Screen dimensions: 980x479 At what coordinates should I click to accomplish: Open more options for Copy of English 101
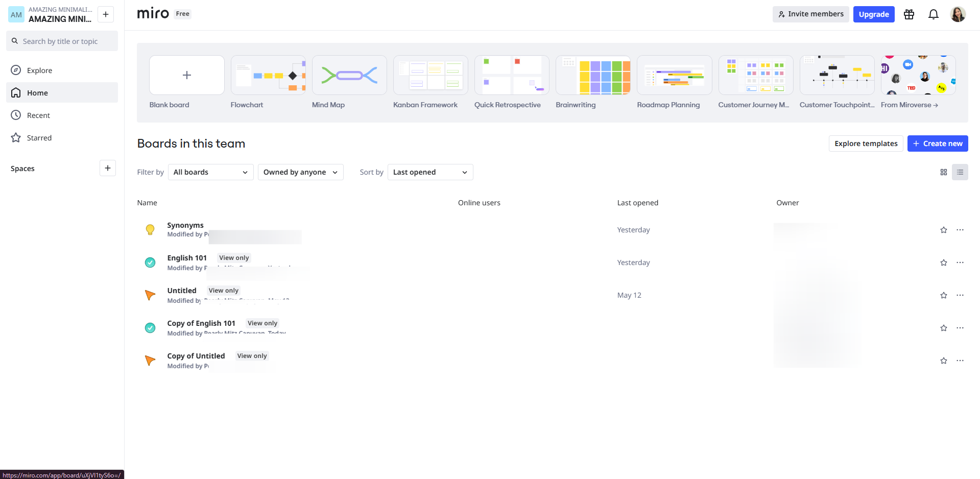(960, 328)
